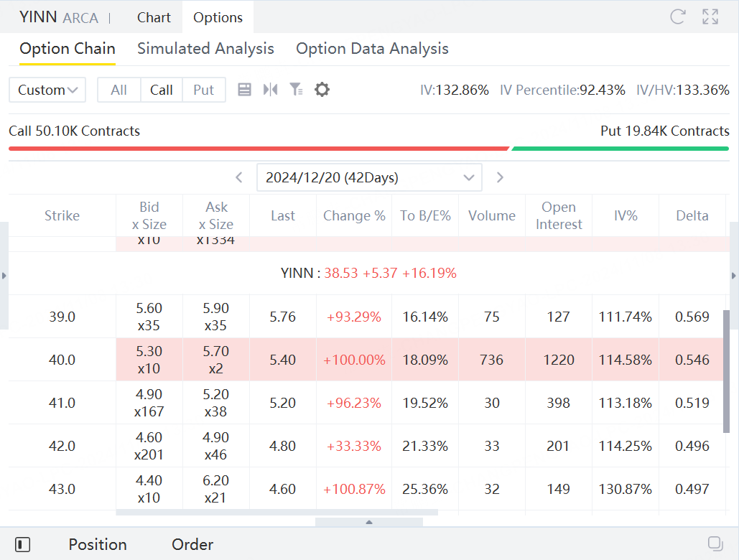Switch filter to Put options

(x=204, y=90)
